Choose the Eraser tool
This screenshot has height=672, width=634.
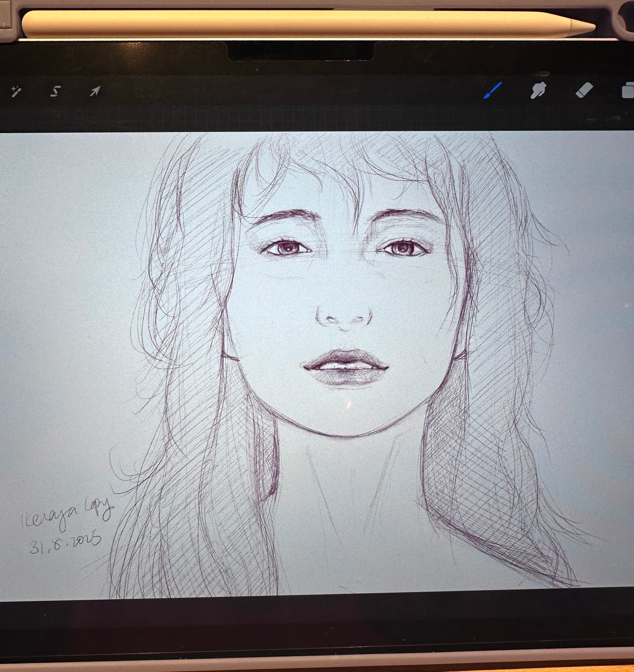[x=584, y=90]
